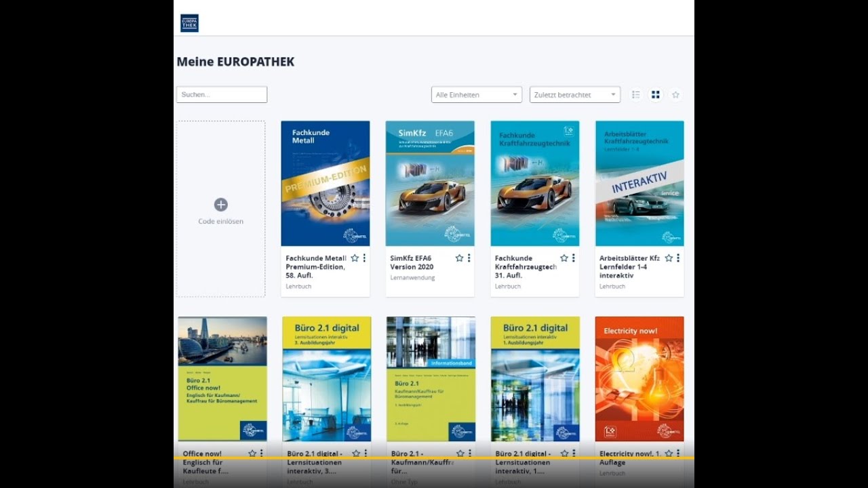
Task: Click 'Lehrbuch' label under Fachkunde Kraftfahrzeugtechnik
Action: tap(508, 287)
